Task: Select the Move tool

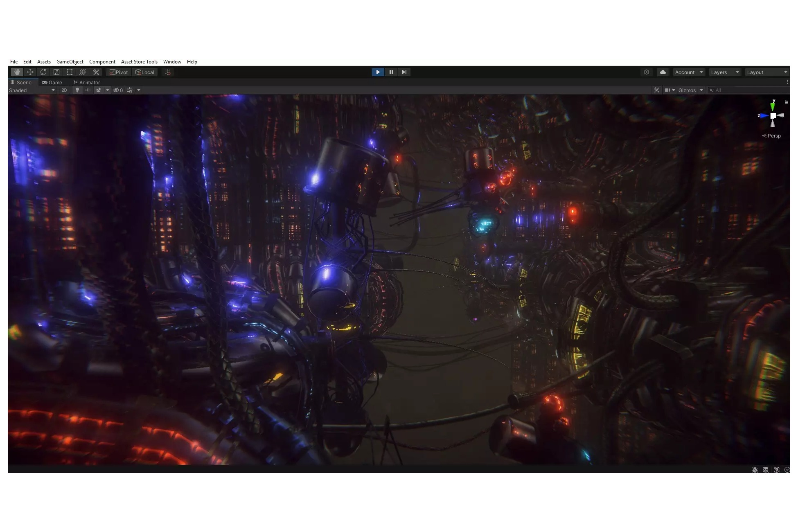Action: [x=30, y=72]
